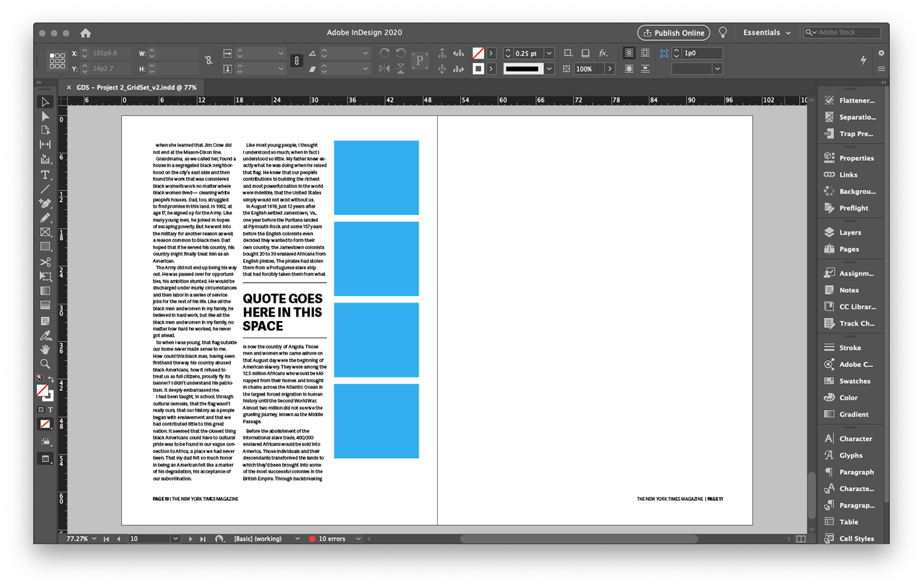Toggle the split layout view button
Viewport: 923px width, 588px height.
801,539
